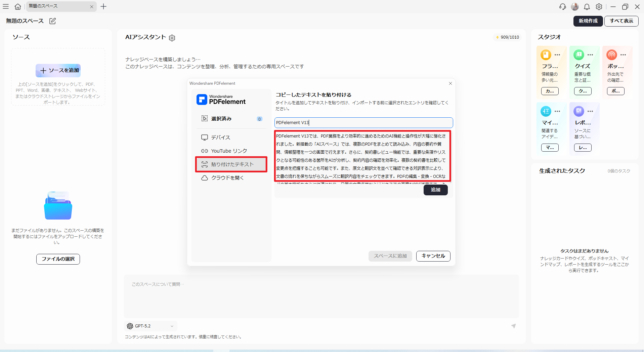The width and height of the screenshot is (644, 352).
Task: Open a new tab with the plus icon
Action: [103, 6]
